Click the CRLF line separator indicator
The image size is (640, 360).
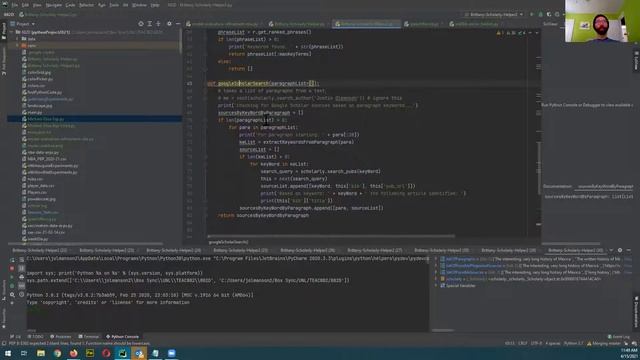click(522, 344)
